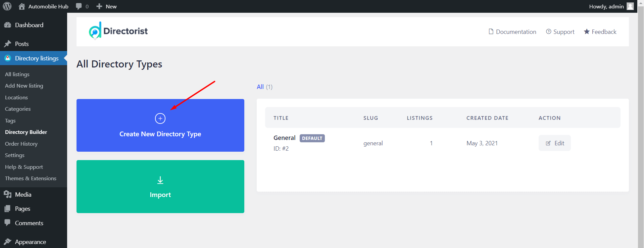The width and height of the screenshot is (644, 248).
Task: Click the page vertical scrollbar
Action: click(x=641, y=124)
